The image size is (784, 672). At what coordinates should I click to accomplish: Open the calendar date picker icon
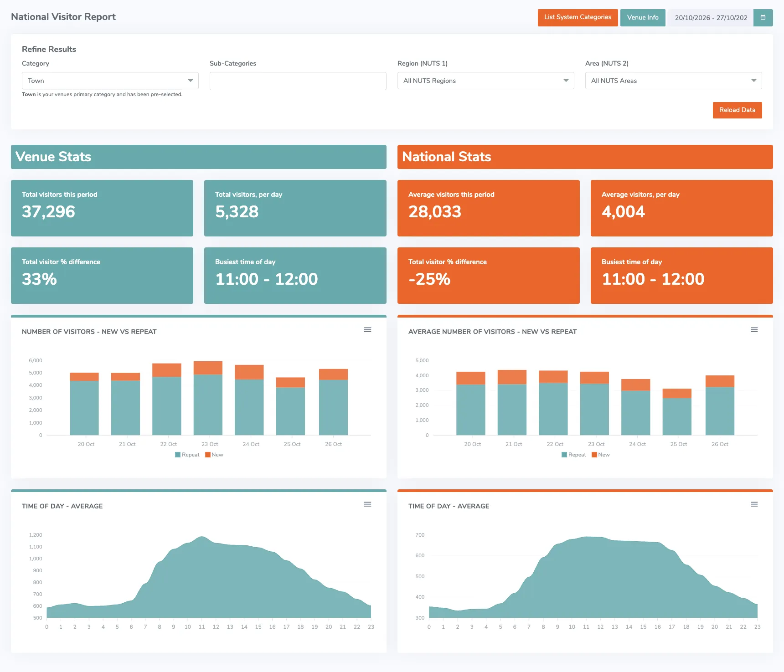763,18
